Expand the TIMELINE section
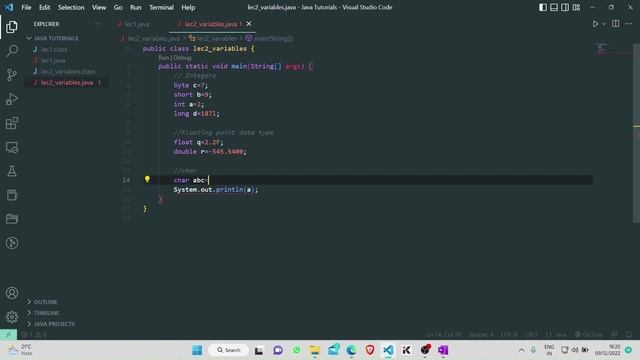Viewport: 640px width, 360px height. pos(46,313)
